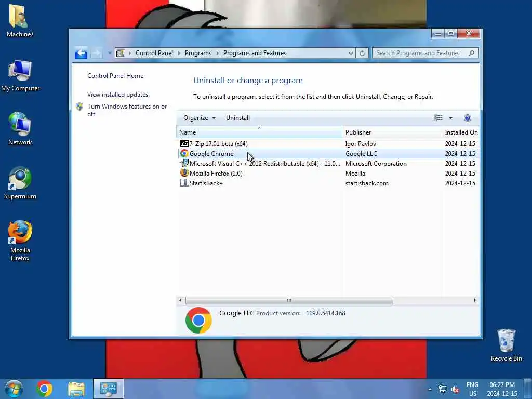Expand the arrow after Control Panel breadcrumb

click(179, 53)
